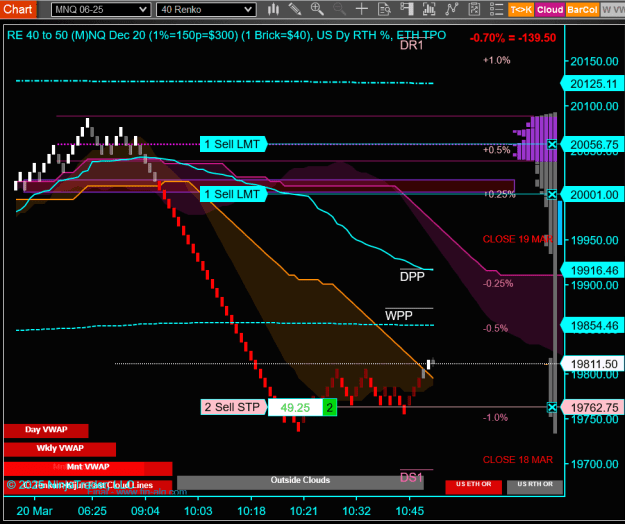625x524 pixels.
Task: Toggle the Cloud toolbar button
Action: point(550,10)
